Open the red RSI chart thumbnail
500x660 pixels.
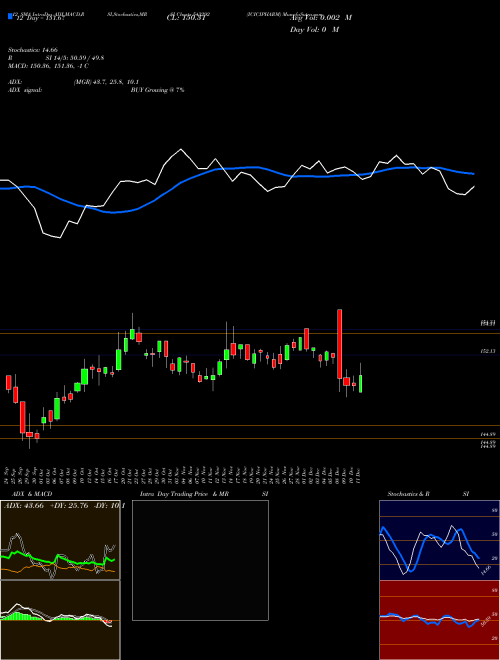point(439,620)
